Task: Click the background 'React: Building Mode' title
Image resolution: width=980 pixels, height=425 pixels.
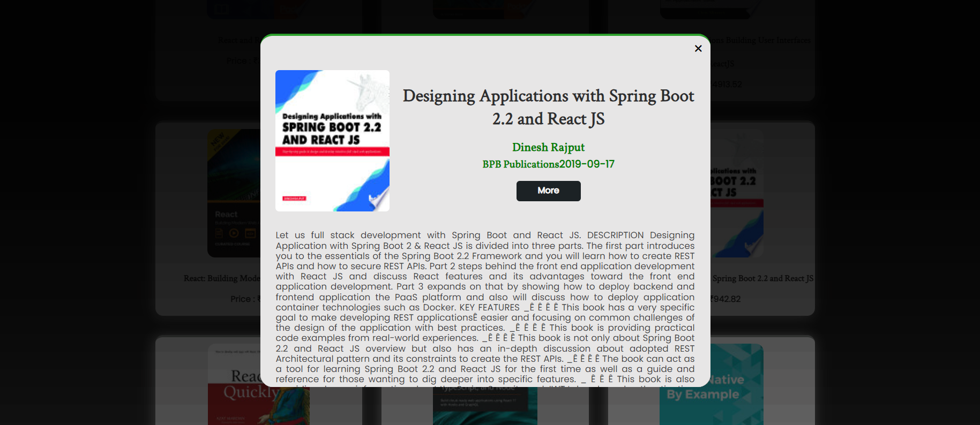Action: [222, 278]
